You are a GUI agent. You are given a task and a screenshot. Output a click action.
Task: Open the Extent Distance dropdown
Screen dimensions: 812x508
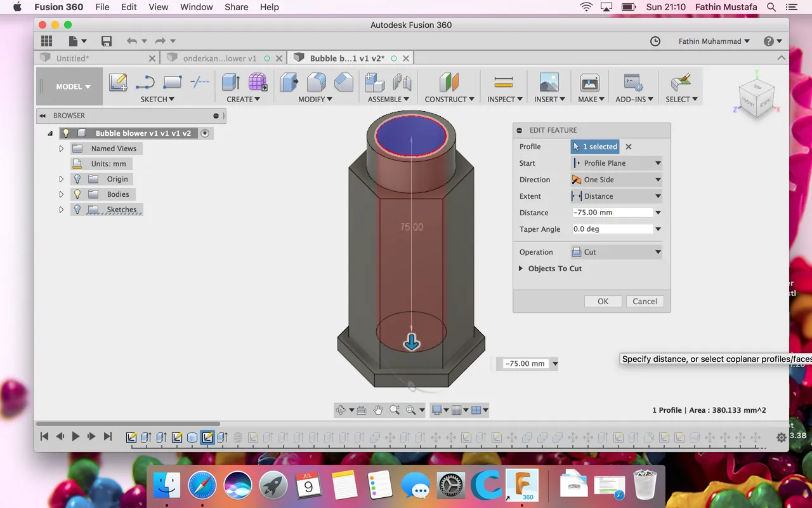pos(616,196)
